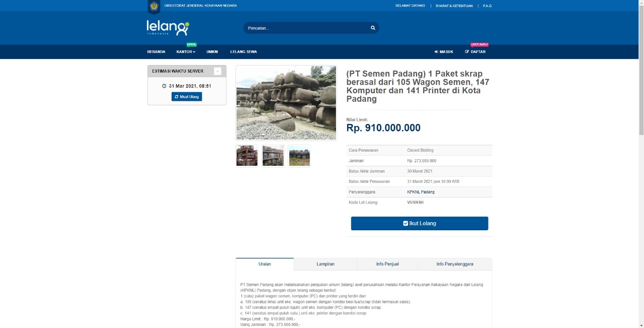Select the first auction thumbnail image
Viewport: 644px width, 328px height.
click(247, 156)
